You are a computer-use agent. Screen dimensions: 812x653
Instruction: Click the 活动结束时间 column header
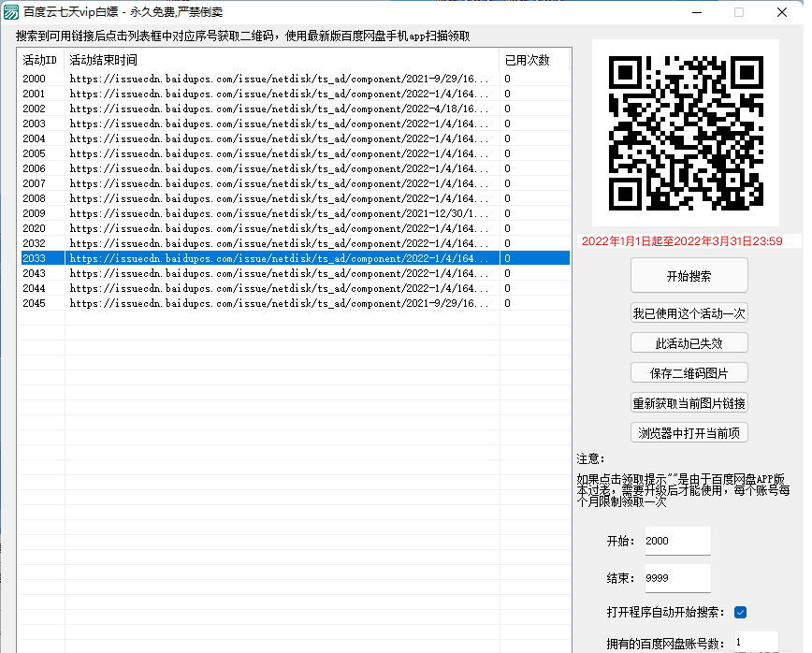(282, 60)
